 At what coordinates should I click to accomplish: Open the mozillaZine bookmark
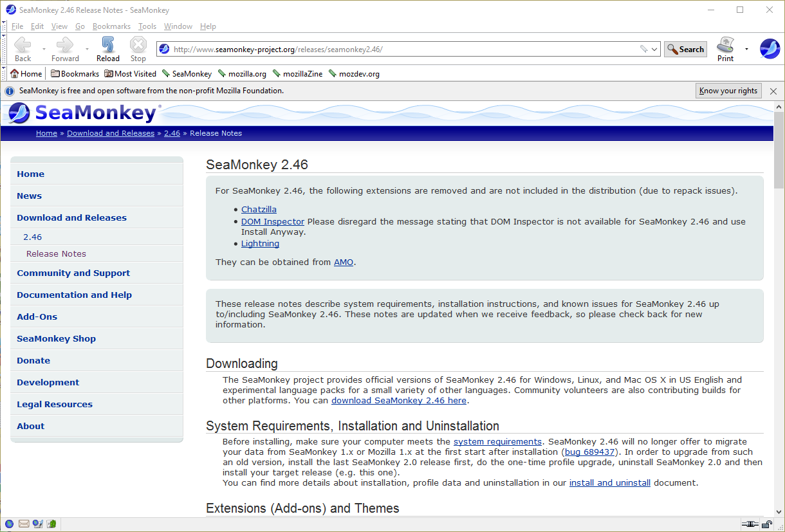pos(298,73)
